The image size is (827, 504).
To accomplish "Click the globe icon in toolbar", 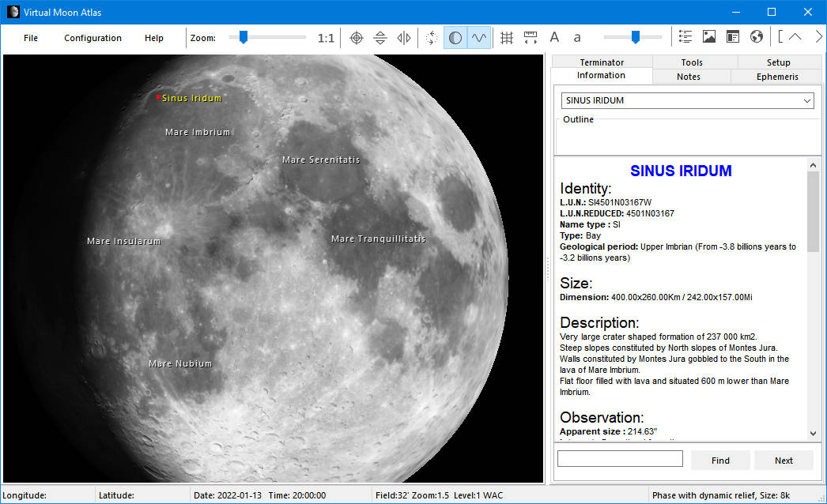I will pyautogui.click(x=757, y=37).
